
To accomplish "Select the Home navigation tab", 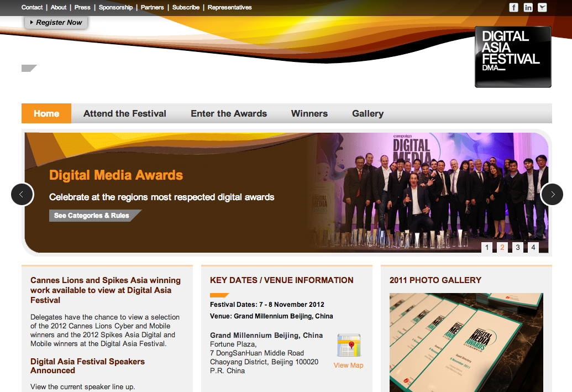I will pos(46,113).
